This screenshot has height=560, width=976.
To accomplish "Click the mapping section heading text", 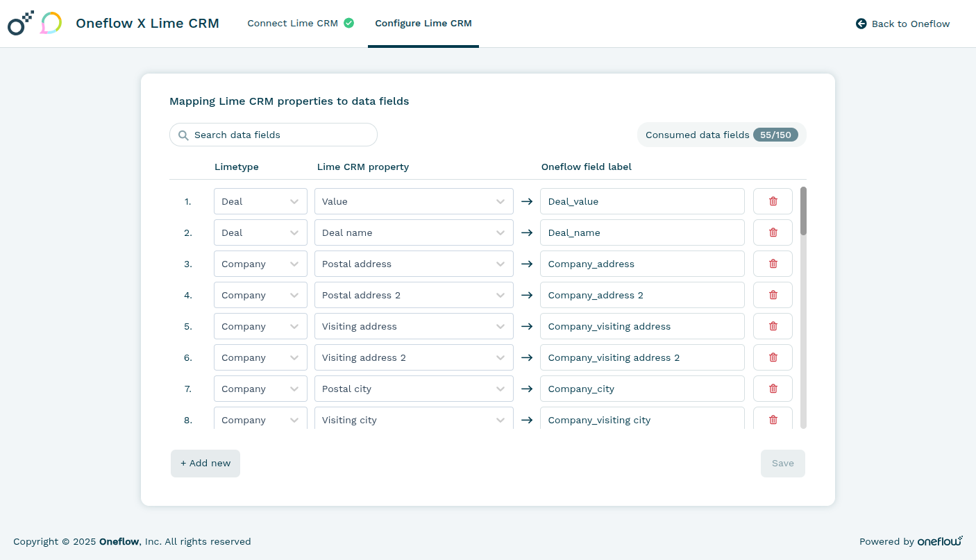I will tap(289, 101).
